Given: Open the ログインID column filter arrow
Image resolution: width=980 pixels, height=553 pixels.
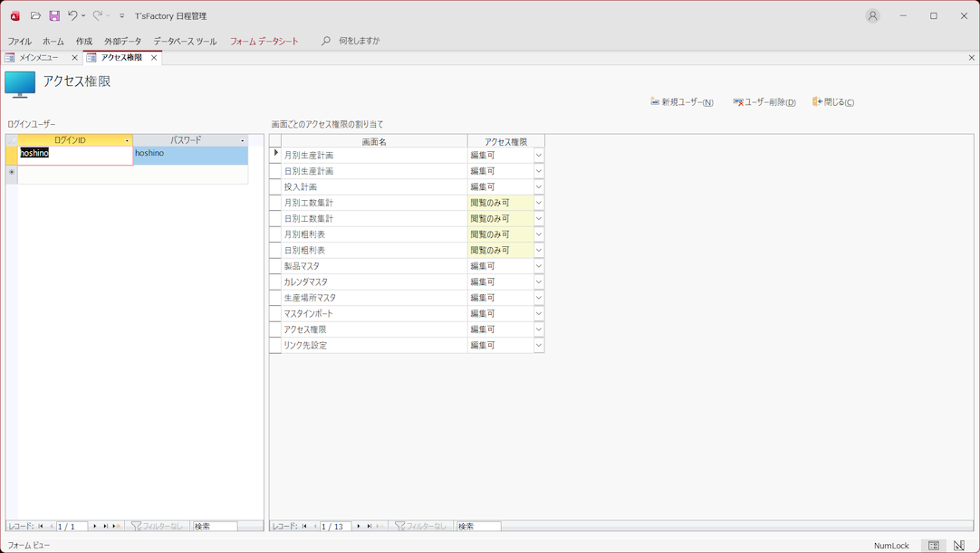Looking at the screenshot, I should [x=127, y=141].
